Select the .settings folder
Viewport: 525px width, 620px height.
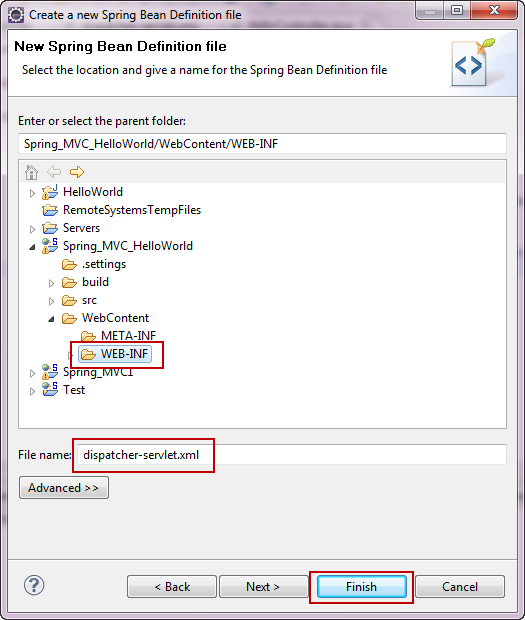[94, 264]
